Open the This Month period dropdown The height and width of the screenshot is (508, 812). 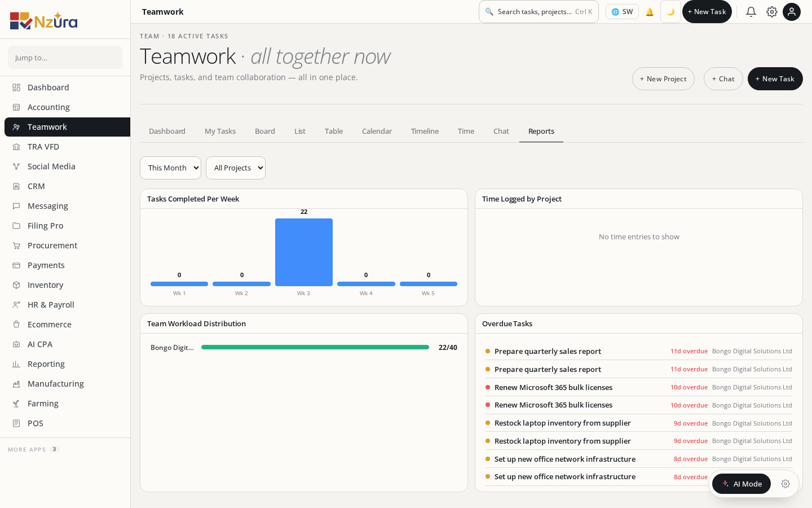pyautogui.click(x=170, y=168)
